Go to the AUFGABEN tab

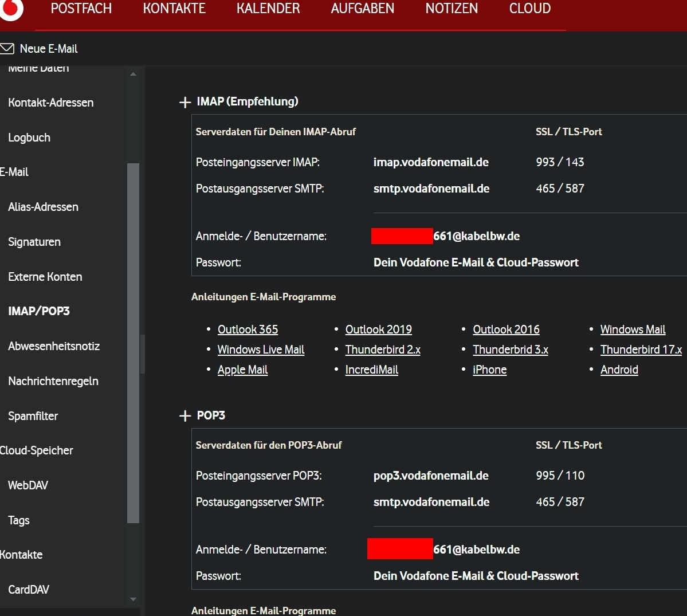click(362, 9)
